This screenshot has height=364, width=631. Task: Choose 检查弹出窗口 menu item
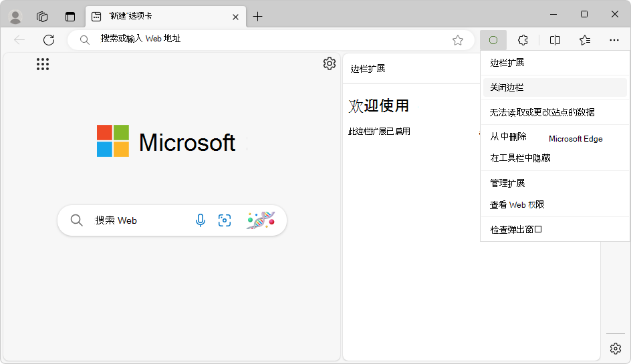[555, 230]
